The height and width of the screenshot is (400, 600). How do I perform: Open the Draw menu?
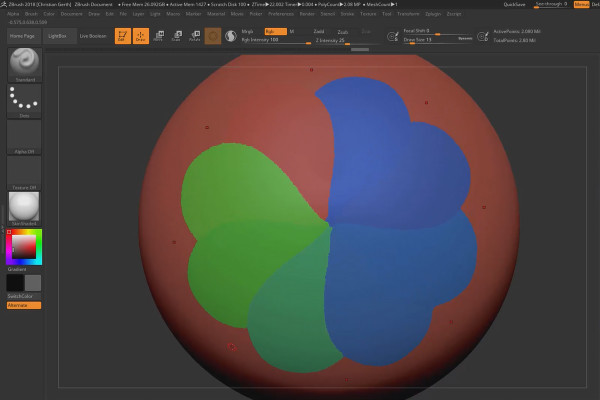coord(94,14)
